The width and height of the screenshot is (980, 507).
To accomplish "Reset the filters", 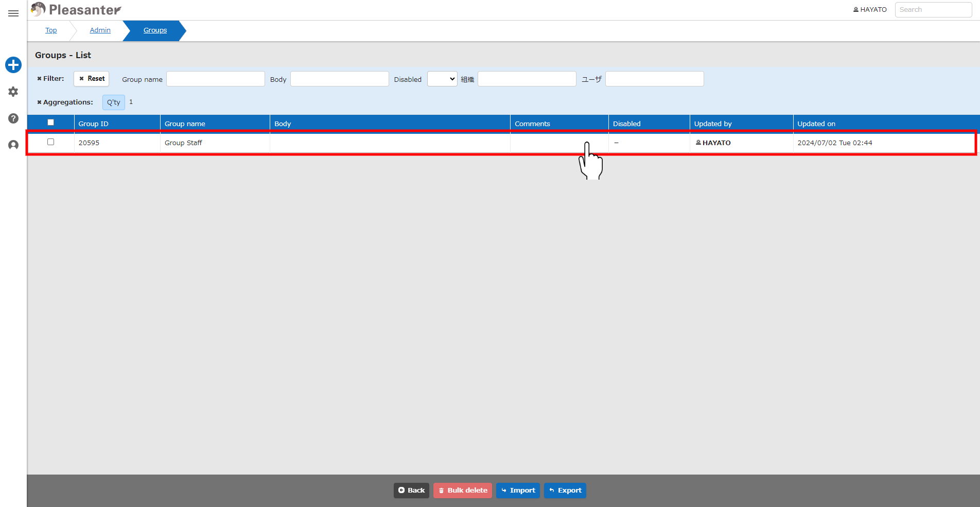I will pyautogui.click(x=92, y=79).
